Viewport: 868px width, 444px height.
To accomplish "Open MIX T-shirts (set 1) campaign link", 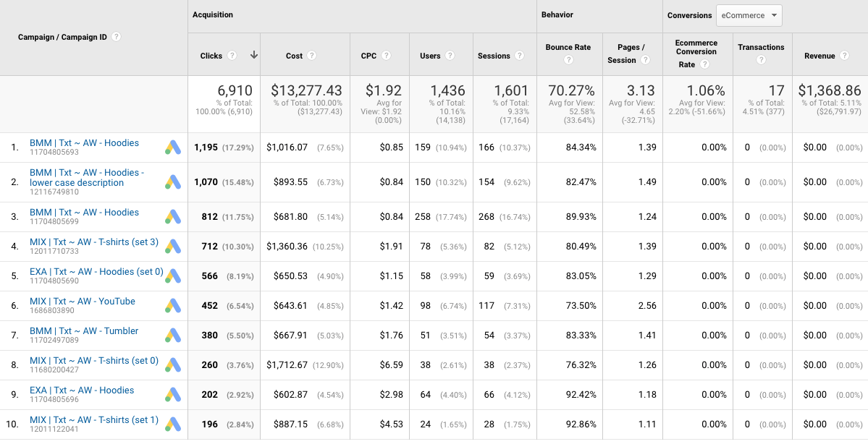I will tap(94, 420).
